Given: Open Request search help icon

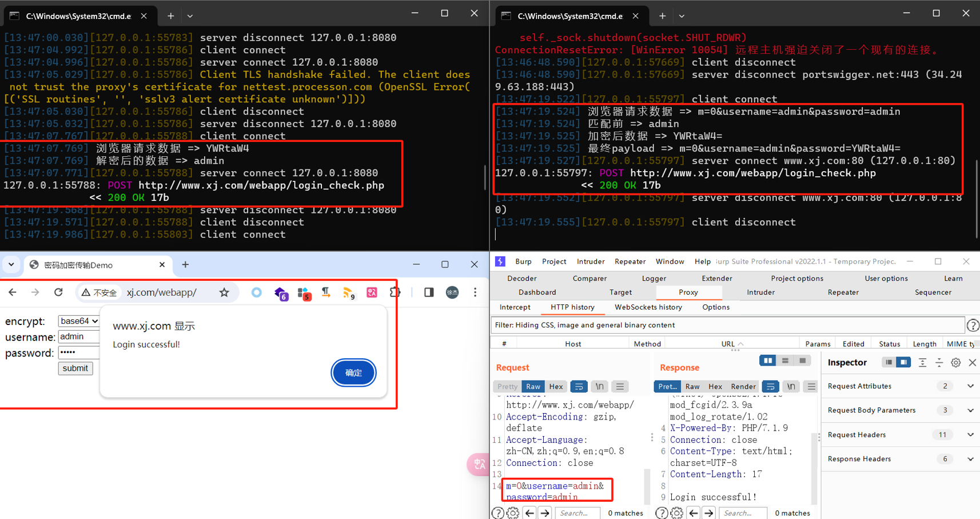Looking at the screenshot, I should (498, 513).
